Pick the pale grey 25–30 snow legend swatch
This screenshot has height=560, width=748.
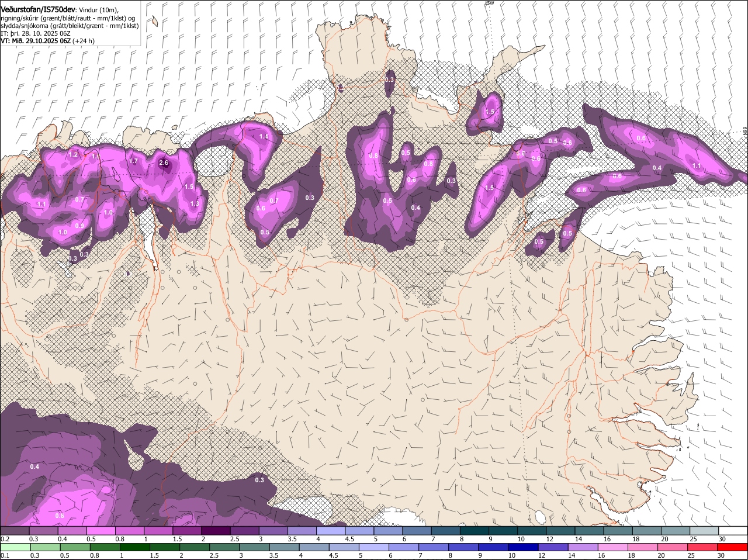706,531
